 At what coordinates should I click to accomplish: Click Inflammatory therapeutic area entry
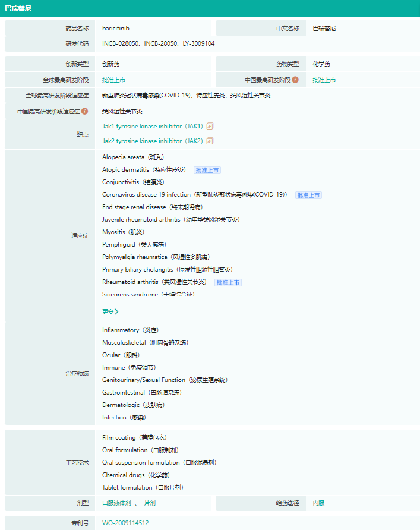coord(130,330)
